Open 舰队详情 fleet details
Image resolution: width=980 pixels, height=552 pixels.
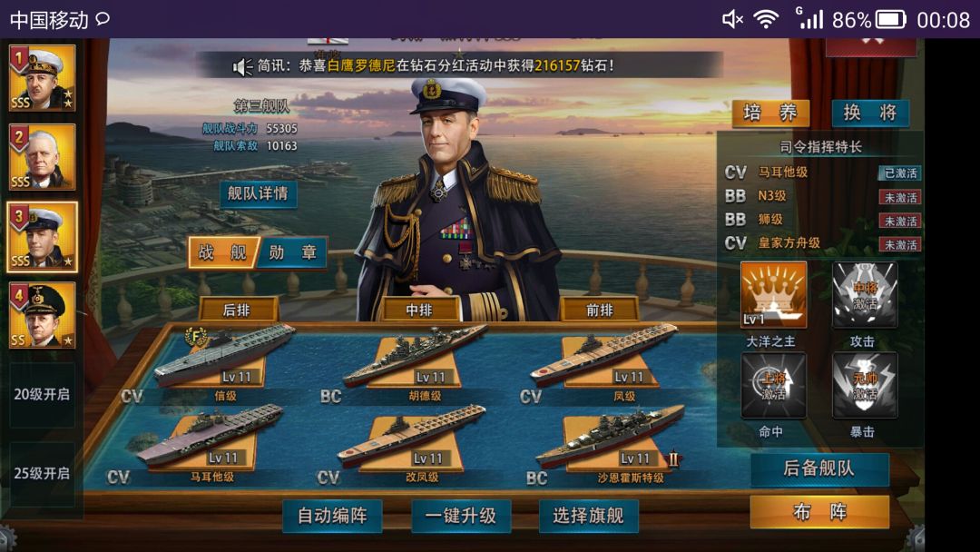[x=258, y=193]
